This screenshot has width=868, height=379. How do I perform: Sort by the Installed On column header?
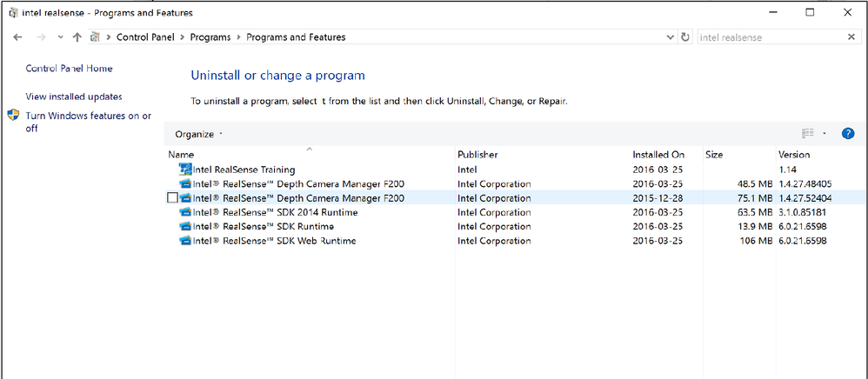click(658, 155)
